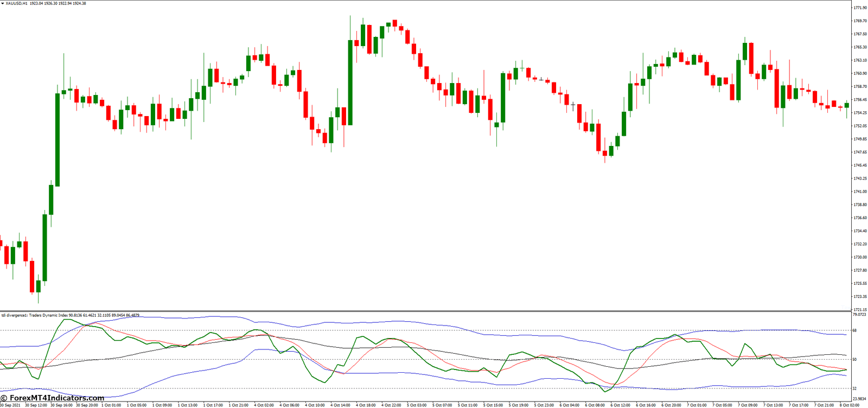
Task: Click the 1730.00 price axis label
Action: (860, 258)
